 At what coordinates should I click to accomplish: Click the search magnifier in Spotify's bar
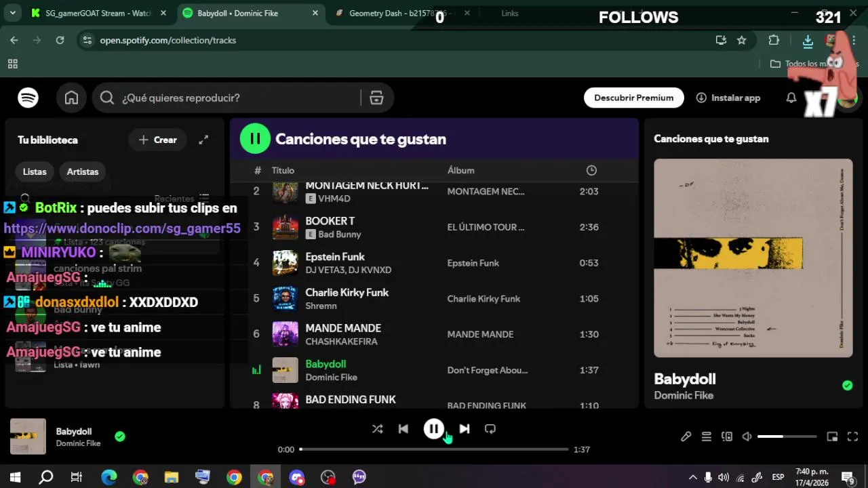(x=106, y=98)
